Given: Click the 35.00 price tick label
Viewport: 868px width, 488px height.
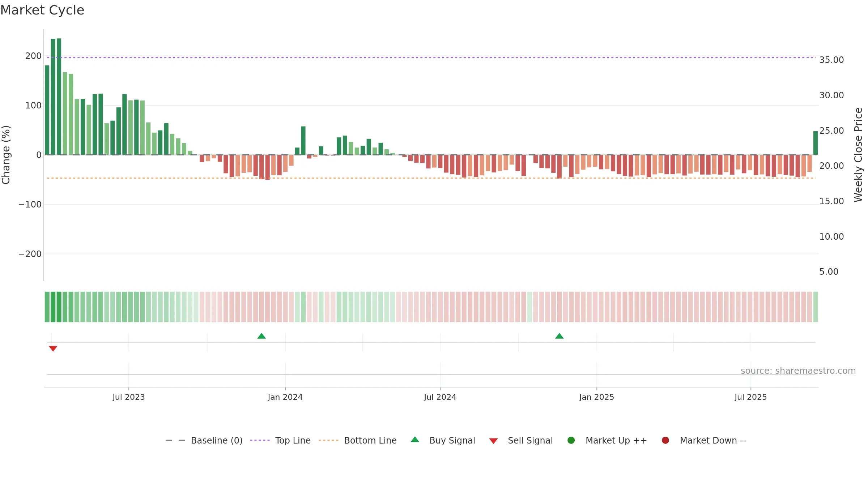Looking at the screenshot, I should pos(831,60).
